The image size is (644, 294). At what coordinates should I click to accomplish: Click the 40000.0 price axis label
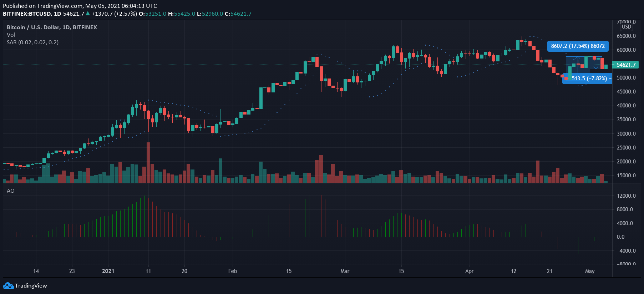coord(626,106)
